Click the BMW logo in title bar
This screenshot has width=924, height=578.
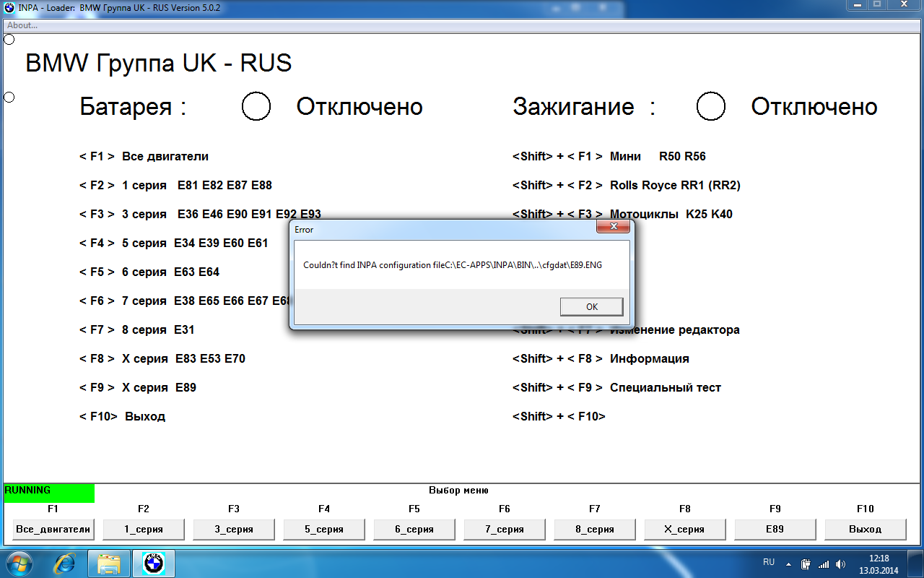[9, 7]
